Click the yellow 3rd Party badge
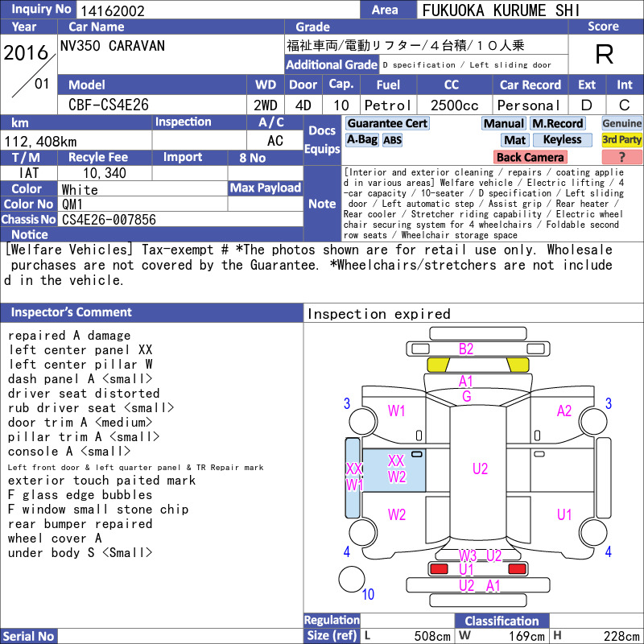The width and height of the screenshot is (644, 644). tap(621, 140)
